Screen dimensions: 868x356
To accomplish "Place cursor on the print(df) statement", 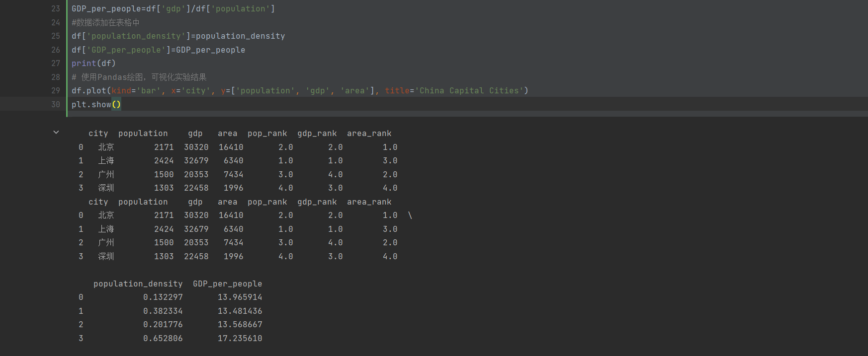I will coord(93,64).
